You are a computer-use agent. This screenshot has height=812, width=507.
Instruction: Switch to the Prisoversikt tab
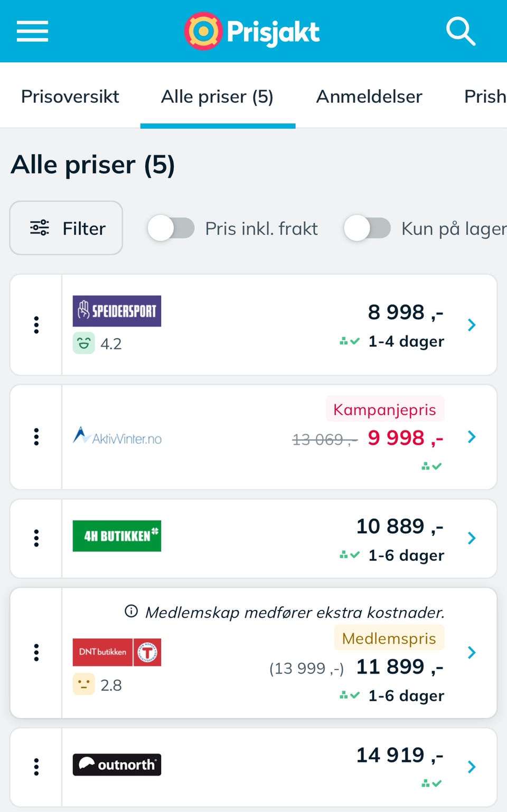click(70, 97)
